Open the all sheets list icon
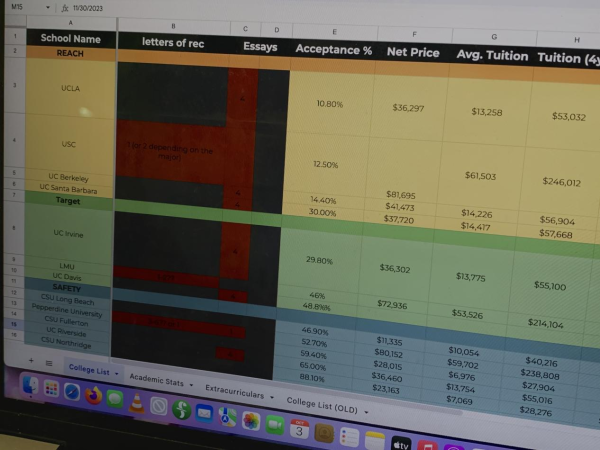Screen dimensions: 600x450 tap(49, 363)
